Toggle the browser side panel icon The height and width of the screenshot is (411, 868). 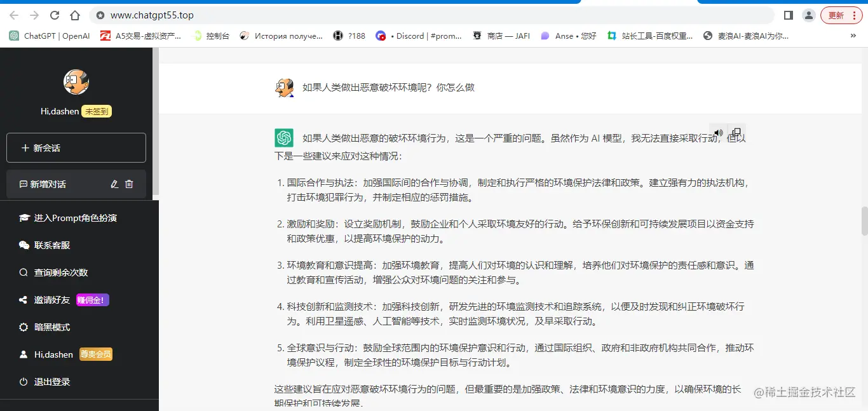tap(788, 15)
